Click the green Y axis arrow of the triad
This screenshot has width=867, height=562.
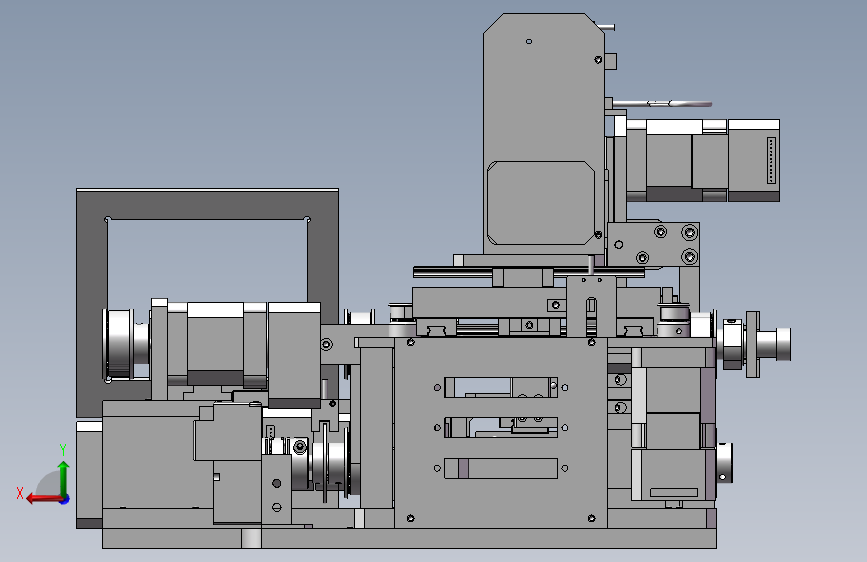coord(63,478)
